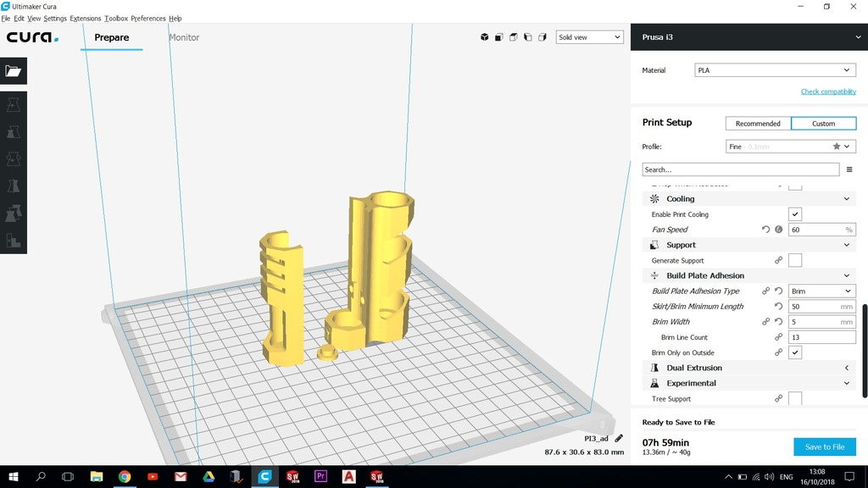Expand the Dual Extrusion section
Viewport: 868px width, 488px height.
point(847,368)
